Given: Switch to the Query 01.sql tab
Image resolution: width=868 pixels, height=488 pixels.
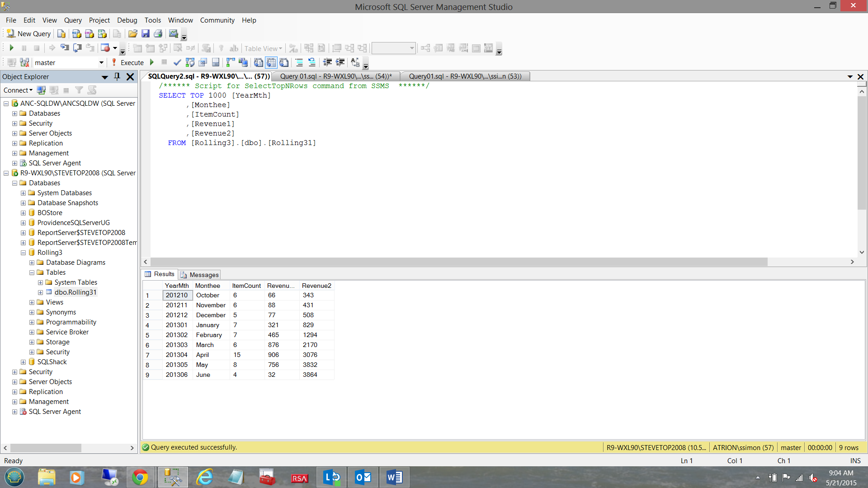Looking at the screenshot, I should pos(335,76).
